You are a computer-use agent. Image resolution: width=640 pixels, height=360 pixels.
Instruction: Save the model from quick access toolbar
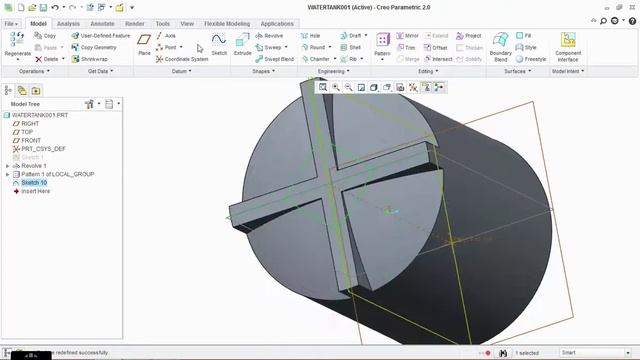(43, 7)
